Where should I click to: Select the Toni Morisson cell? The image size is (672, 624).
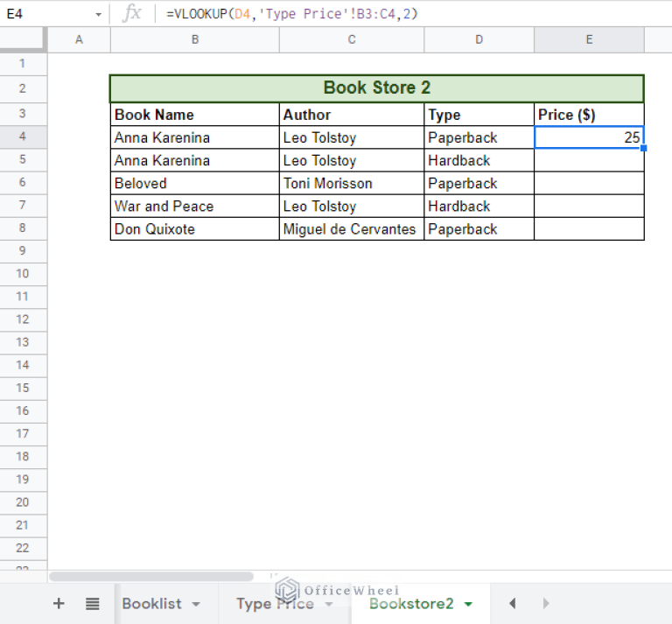[352, 183]
